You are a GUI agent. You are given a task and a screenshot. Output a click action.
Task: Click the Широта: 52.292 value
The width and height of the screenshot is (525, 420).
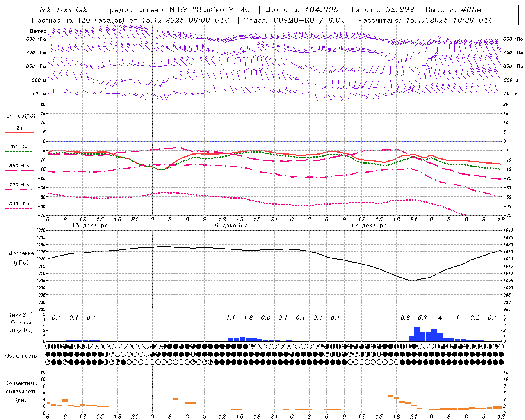[x=382, y=10]
